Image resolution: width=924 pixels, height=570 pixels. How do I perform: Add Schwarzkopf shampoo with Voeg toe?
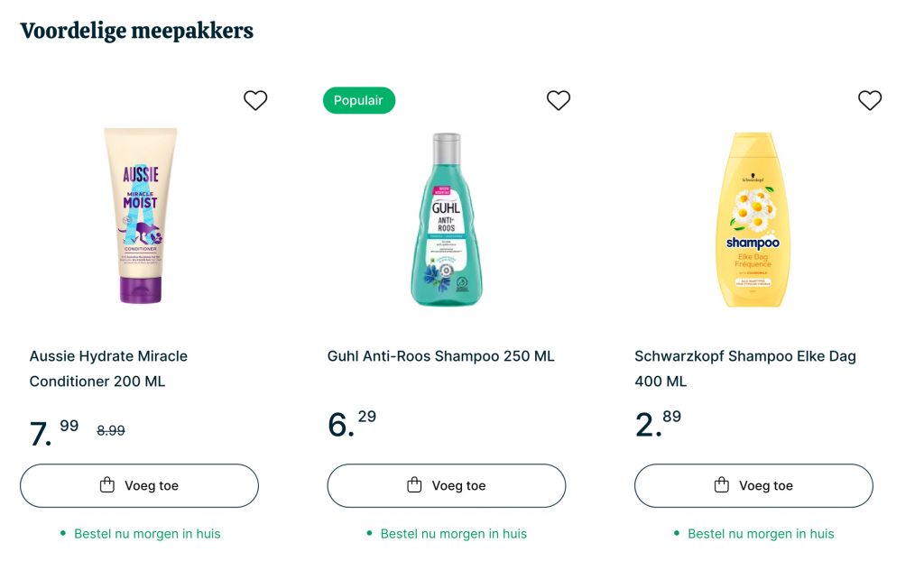point(754,486)
